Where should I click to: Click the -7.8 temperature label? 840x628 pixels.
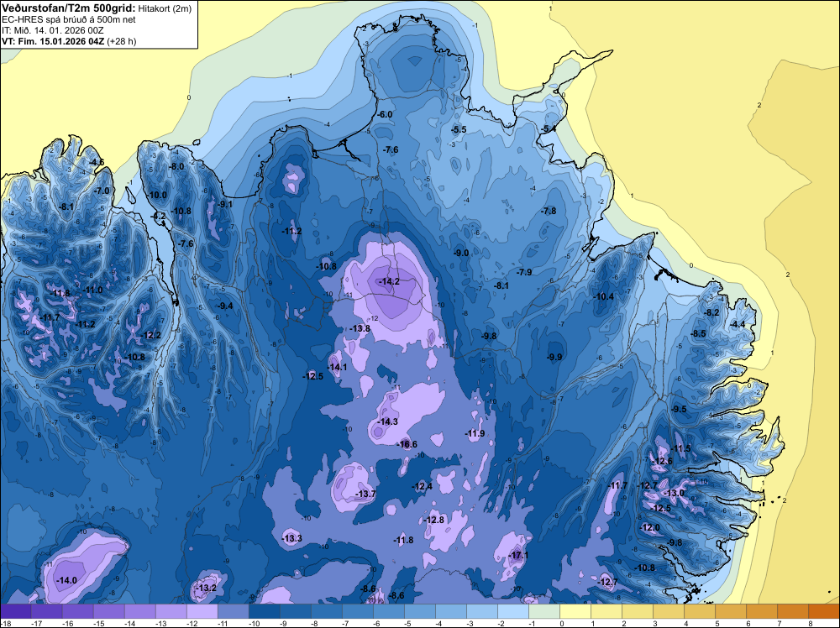coord(549,211)
